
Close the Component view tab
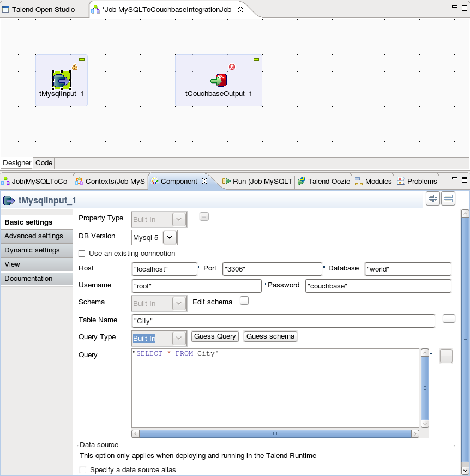(x=204, y=181)
